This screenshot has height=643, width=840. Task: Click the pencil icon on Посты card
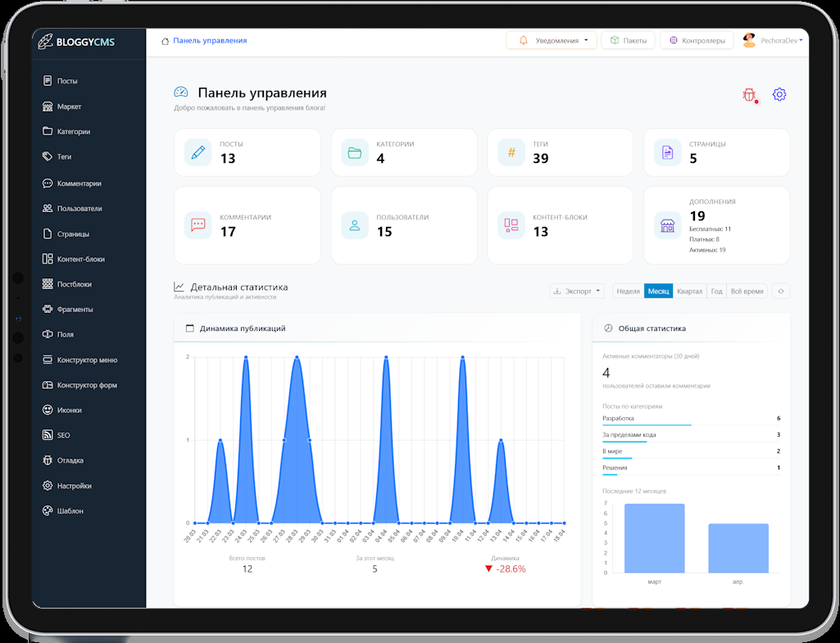pyautogui.click(x=198, y=152)
